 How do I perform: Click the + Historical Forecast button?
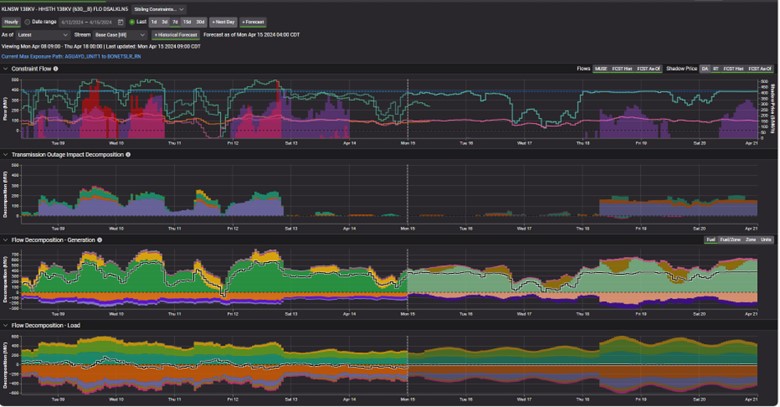[x=176, y=34]
